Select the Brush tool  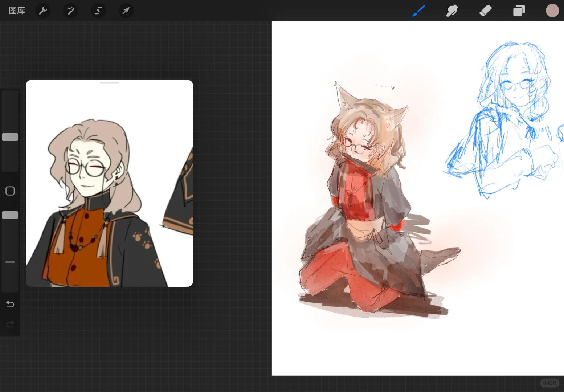click(419, 11)
